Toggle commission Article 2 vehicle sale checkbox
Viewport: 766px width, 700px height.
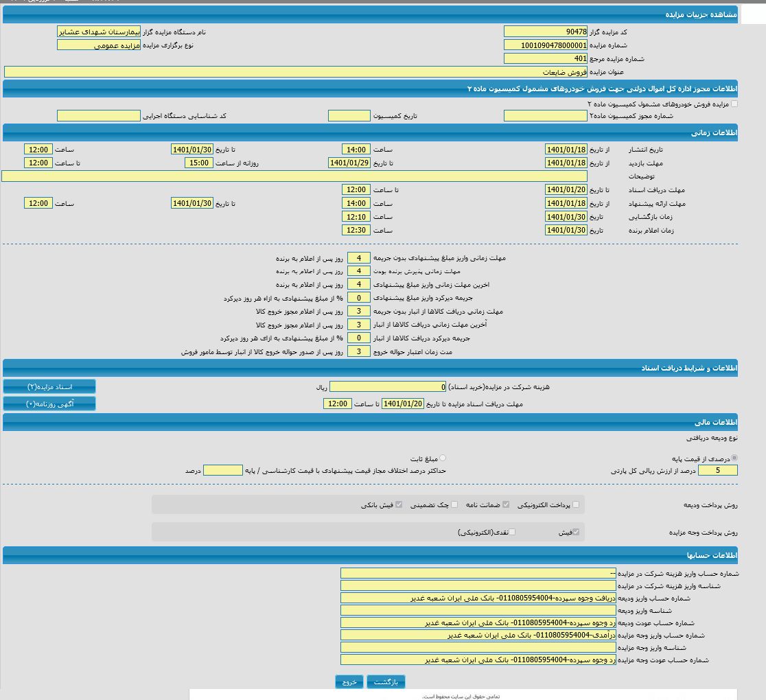coord(734,104)
